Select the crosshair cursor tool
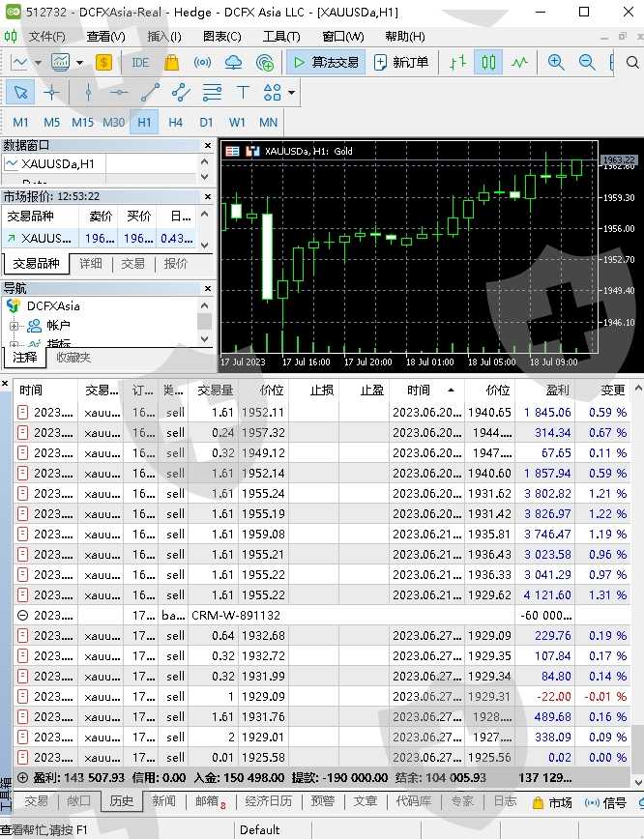The height and width of the screenshot is (839, 644). coord(52,93)
